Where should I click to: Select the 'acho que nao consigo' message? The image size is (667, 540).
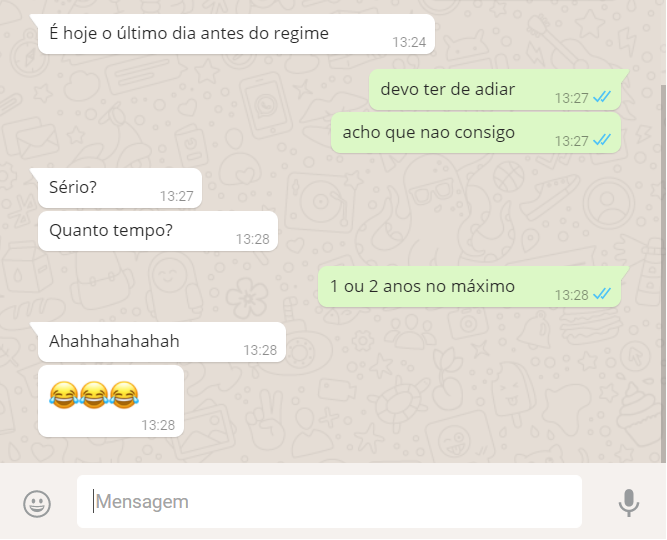click(476, 133)
